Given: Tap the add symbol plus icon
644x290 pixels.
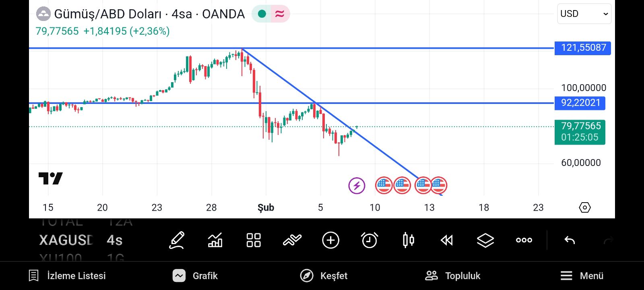Looking at the screenshot, I should click(331, 240).
